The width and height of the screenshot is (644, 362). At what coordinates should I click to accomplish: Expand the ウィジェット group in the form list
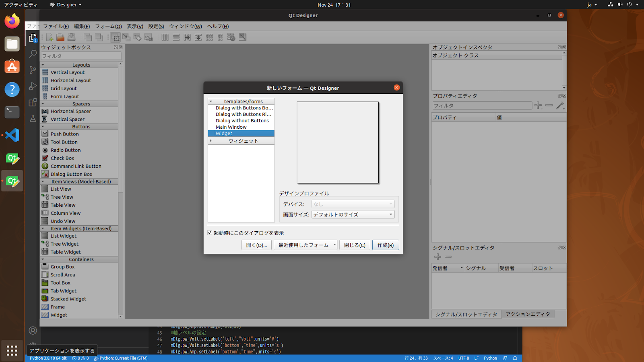211,141
